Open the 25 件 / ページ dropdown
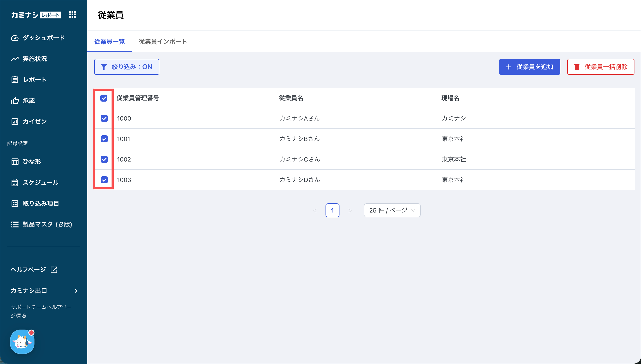The image size is (641, 364). click(x=392, y=210)
